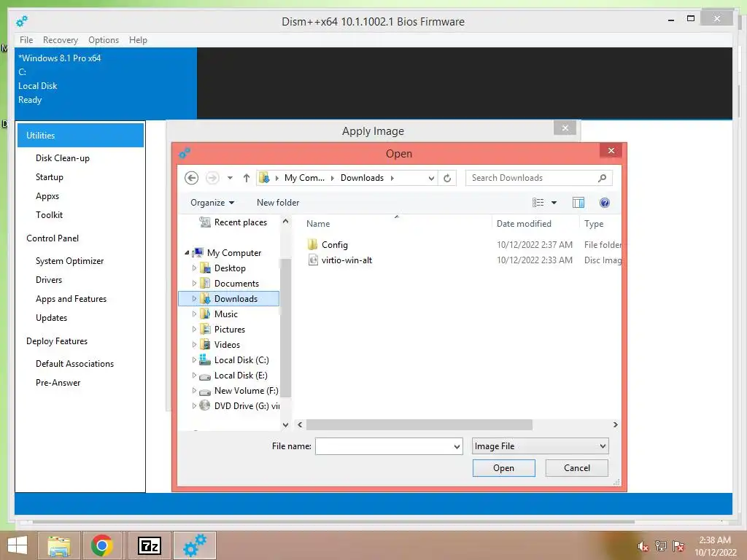
Task: Open the Recovery menu
Action: coord(61,40)
